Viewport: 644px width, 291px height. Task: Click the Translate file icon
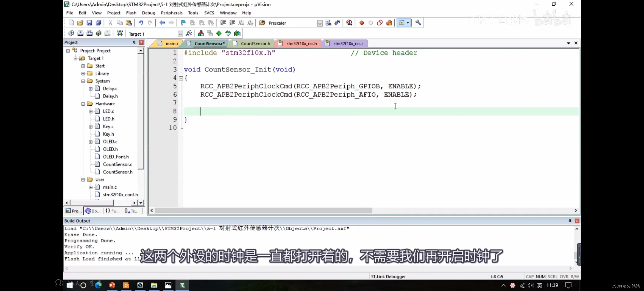click(x=71, y=33)
